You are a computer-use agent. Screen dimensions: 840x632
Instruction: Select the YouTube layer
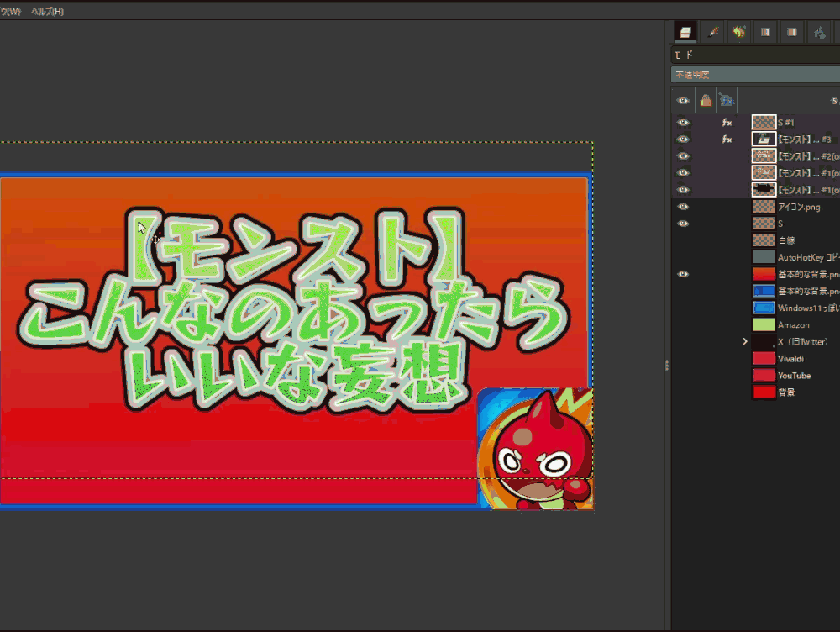[794, 375]
